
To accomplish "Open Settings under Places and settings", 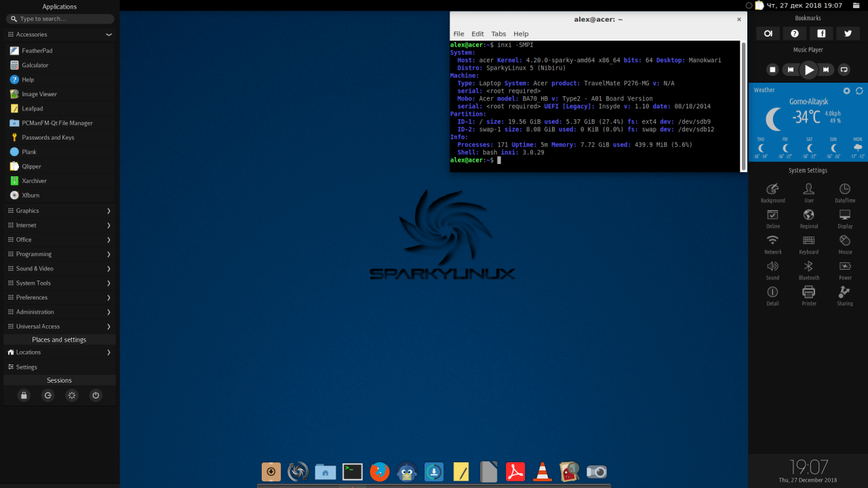I will (x=60, y=367).
